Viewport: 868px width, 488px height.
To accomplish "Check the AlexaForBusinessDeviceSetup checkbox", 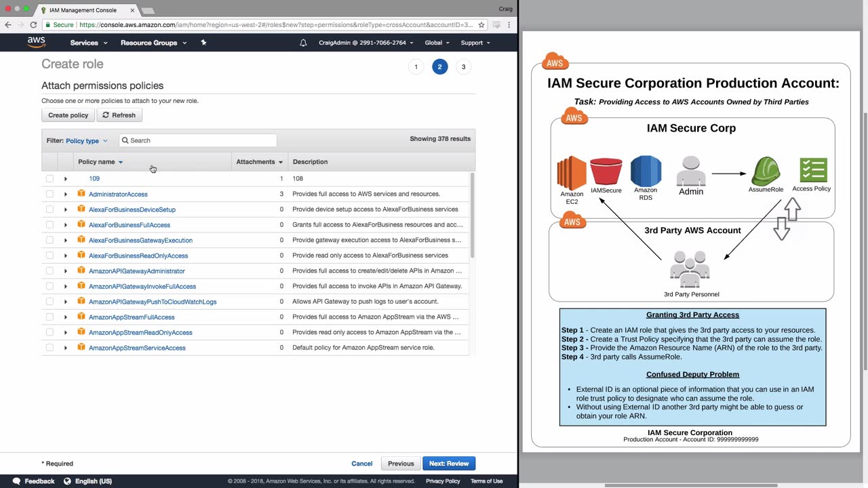I will (50, 209).
